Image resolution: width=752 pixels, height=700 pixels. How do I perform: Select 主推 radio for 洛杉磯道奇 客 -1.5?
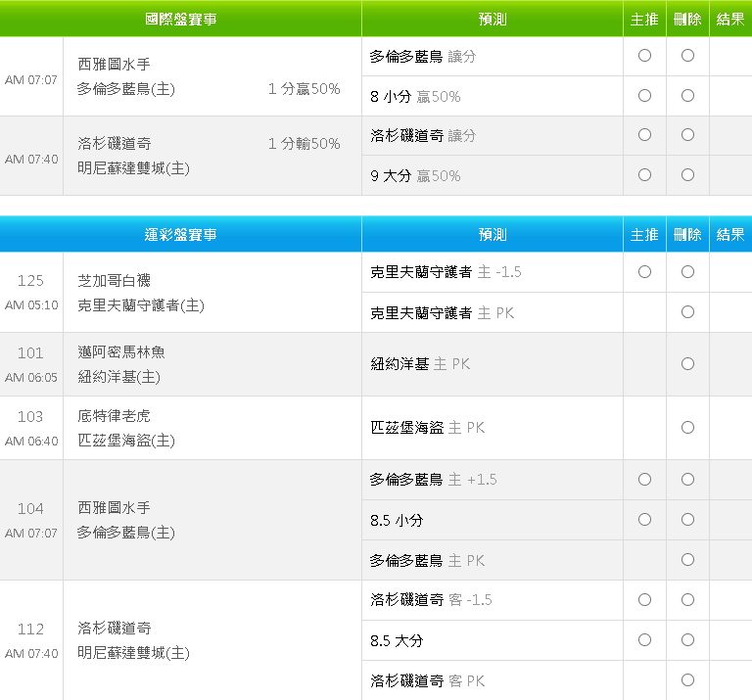[x=644, y=600]
